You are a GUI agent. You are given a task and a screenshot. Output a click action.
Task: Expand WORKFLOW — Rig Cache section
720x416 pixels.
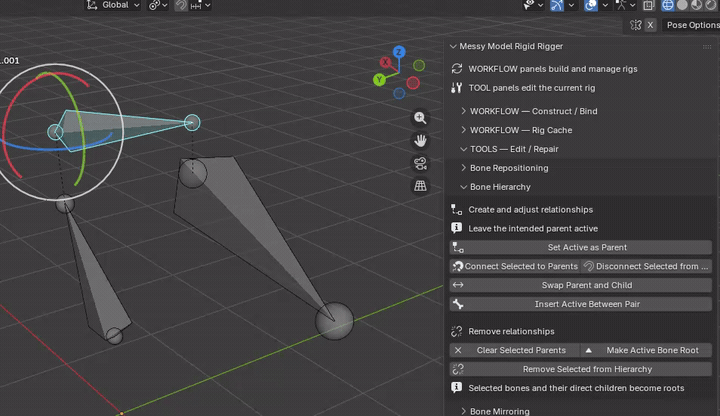point(463,130)
